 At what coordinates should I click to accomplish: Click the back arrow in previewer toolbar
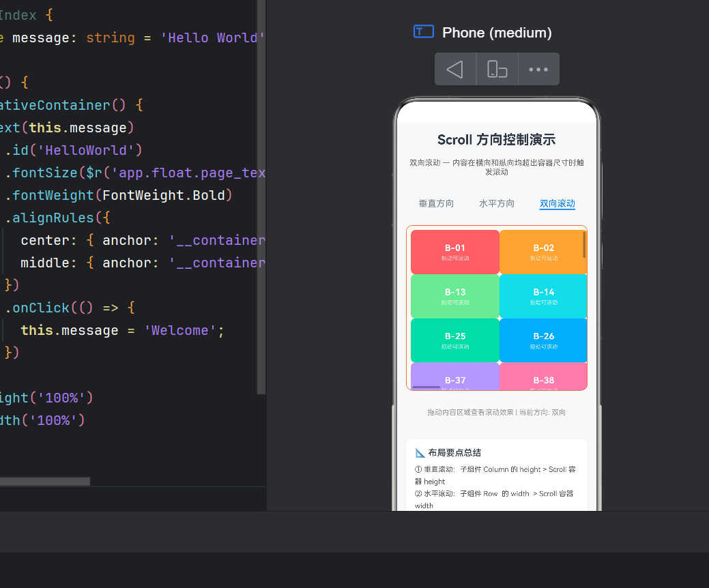point(455,69)
